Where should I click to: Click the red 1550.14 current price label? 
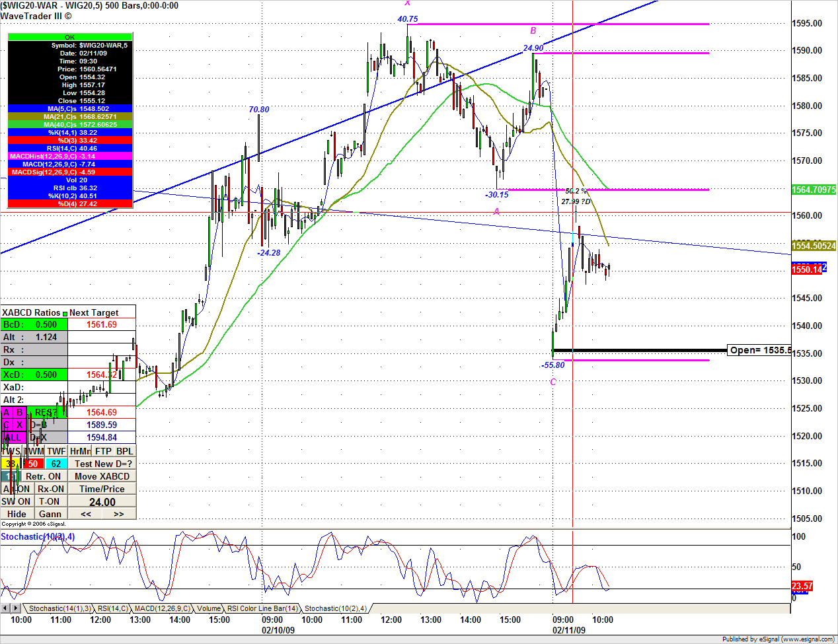pos(807,269)
